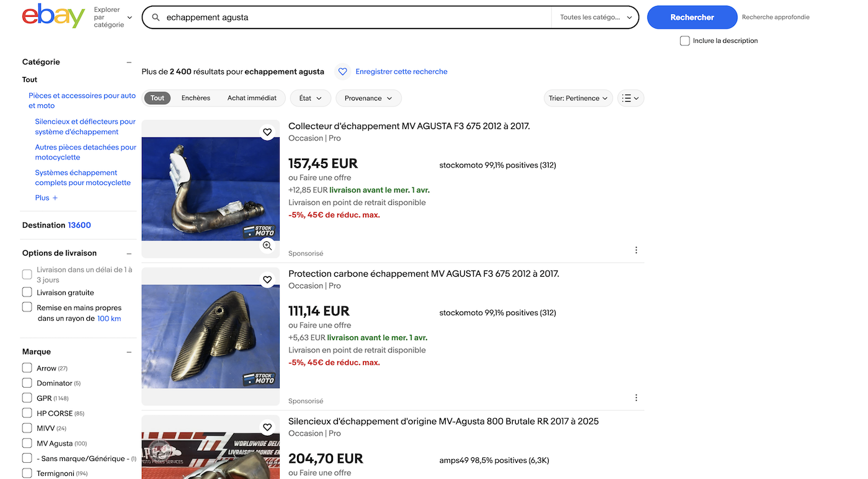Click the amps49 98,5% positives seller text

tap(494, 460)
